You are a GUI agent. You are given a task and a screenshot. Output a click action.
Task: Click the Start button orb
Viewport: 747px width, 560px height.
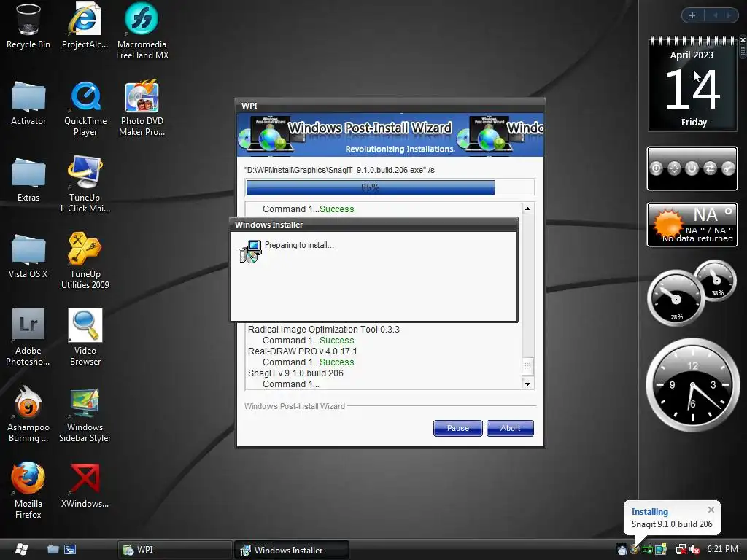(x=21, y=550)
